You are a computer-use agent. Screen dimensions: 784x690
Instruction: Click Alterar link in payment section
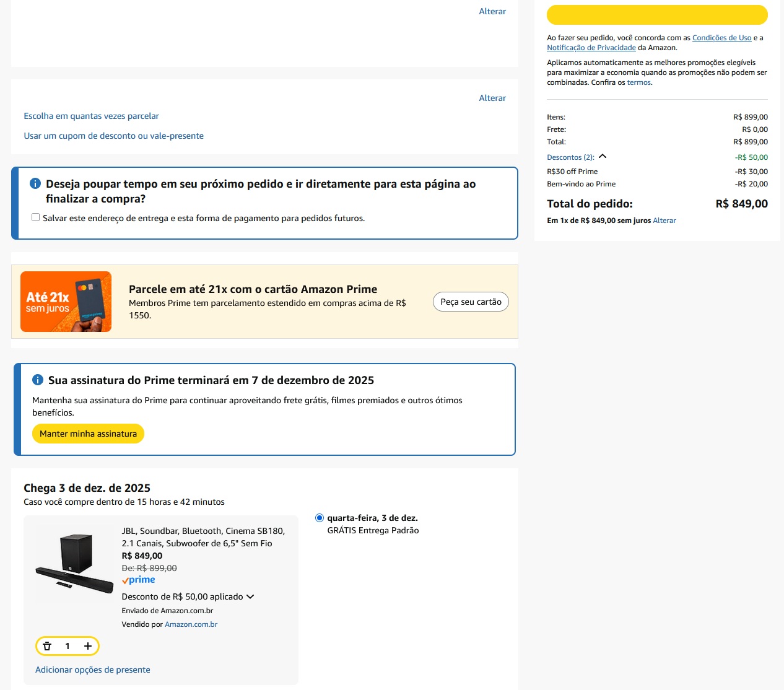[492, 98]
